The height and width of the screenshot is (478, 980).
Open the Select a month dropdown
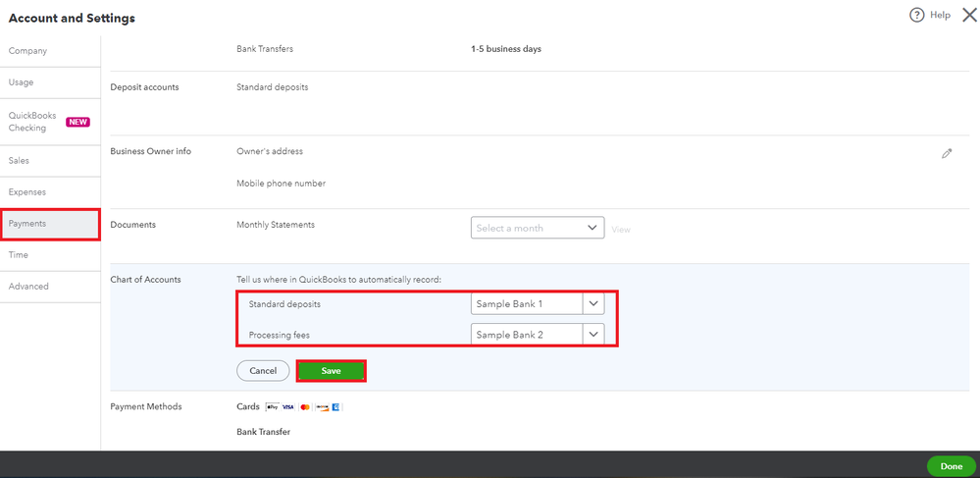[538, 228]
